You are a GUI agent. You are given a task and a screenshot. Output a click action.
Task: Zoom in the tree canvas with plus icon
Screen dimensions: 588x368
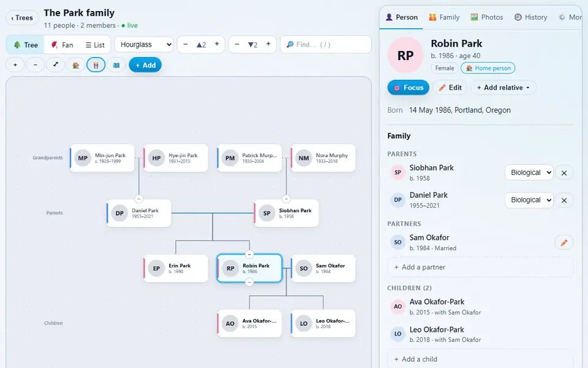tap(15, 65)
